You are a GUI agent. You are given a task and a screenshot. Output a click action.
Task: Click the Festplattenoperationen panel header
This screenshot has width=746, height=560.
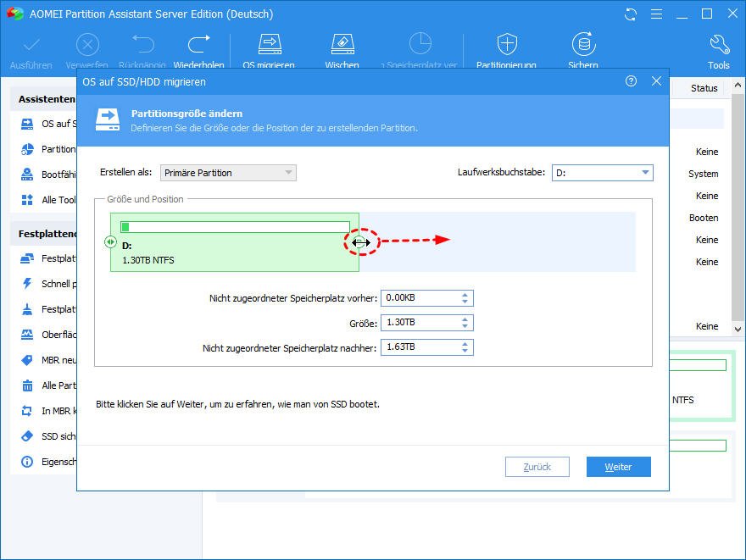pos(47,234)
